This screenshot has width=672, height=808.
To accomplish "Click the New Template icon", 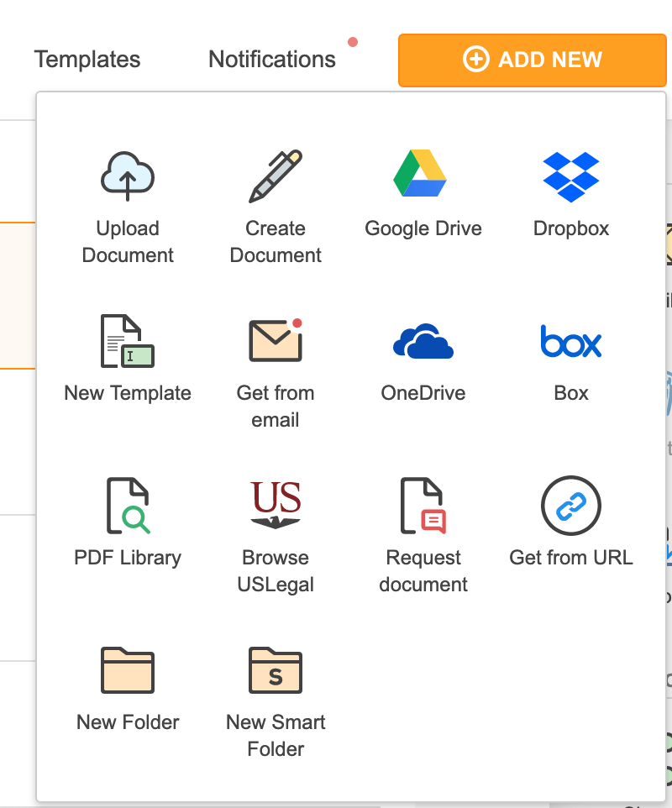I will [128, 341].
